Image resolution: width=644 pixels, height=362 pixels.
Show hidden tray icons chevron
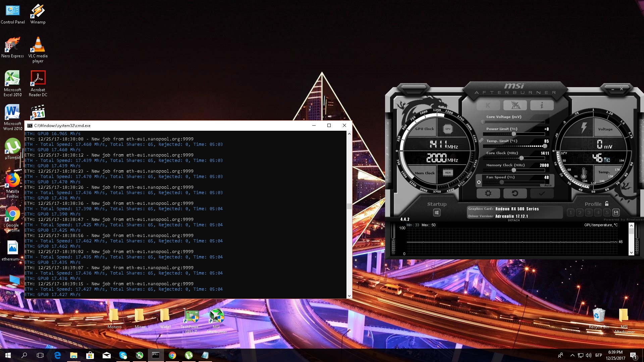(572, 355)
